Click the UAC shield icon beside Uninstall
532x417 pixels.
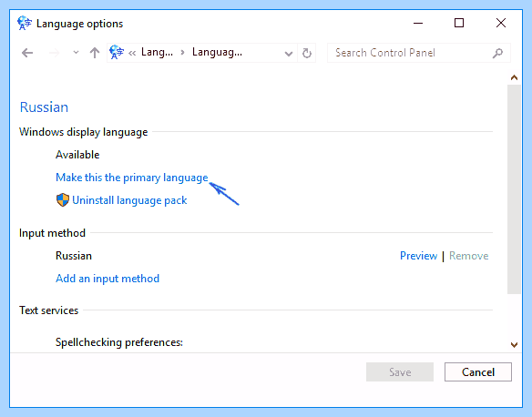click(63, 200)
